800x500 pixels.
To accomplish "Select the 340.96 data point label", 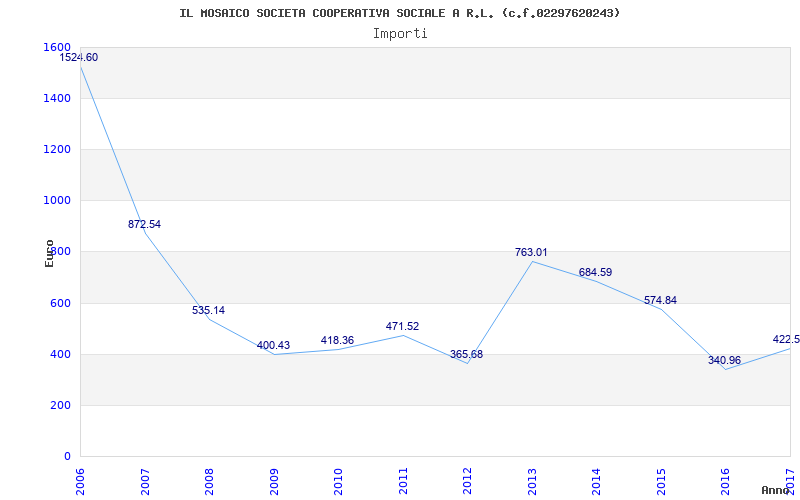I will [x=724, y=360].
